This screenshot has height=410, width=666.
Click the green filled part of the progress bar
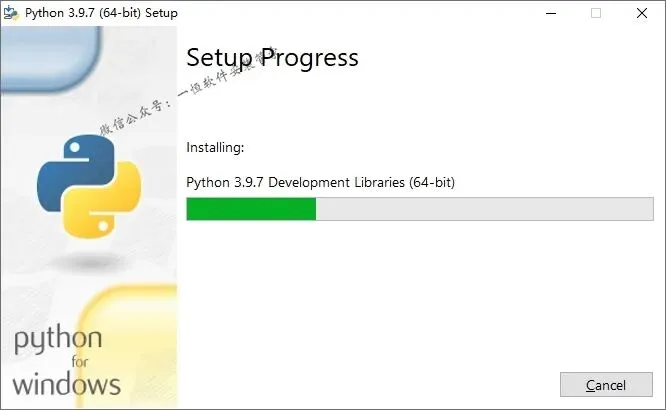251,209
